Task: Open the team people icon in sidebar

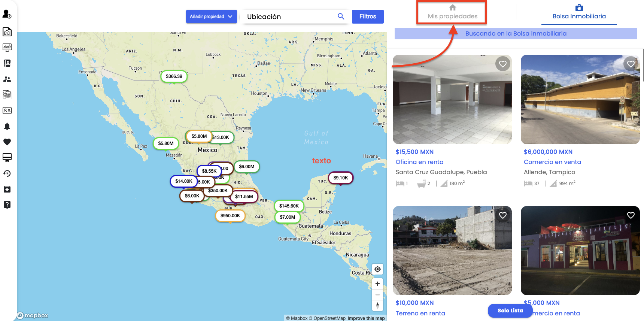Action: click(7, 79)
